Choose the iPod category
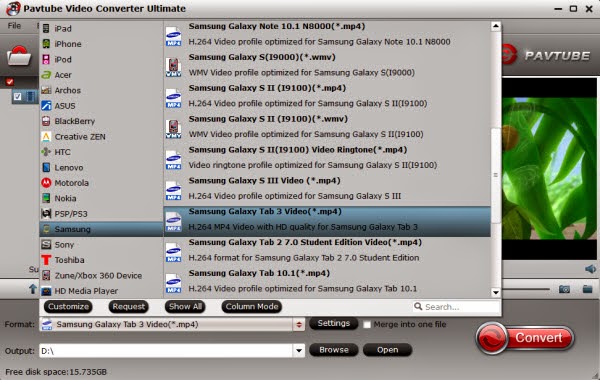This screenshot has width=600, height=380. pyautogui.click(x=101, y=59)
